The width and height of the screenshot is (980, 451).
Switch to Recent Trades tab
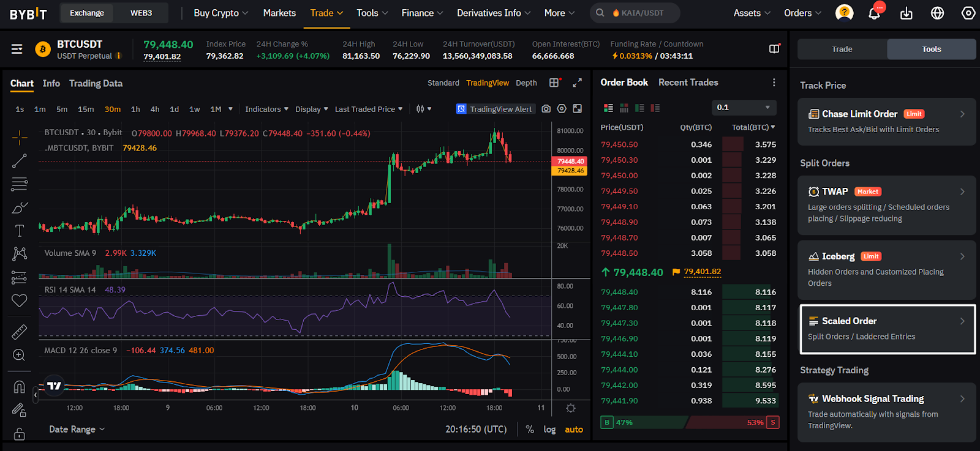tap(688, 83)
